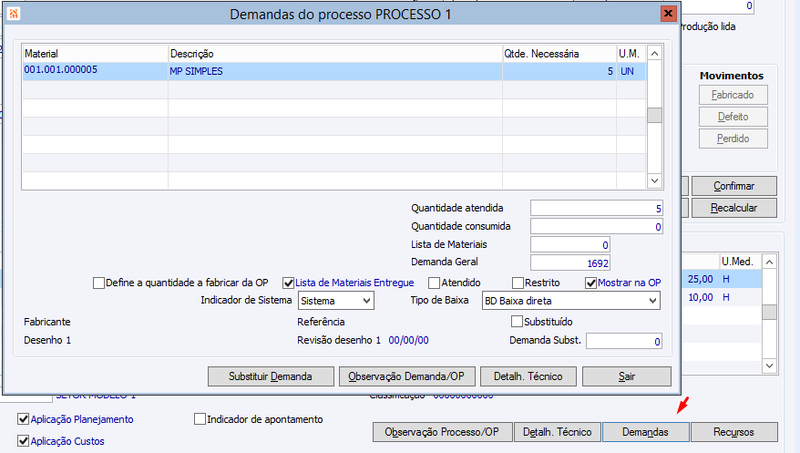Click the Quantidade consumida field
Viewport: 800px width, 453px height.
(596, 226)
